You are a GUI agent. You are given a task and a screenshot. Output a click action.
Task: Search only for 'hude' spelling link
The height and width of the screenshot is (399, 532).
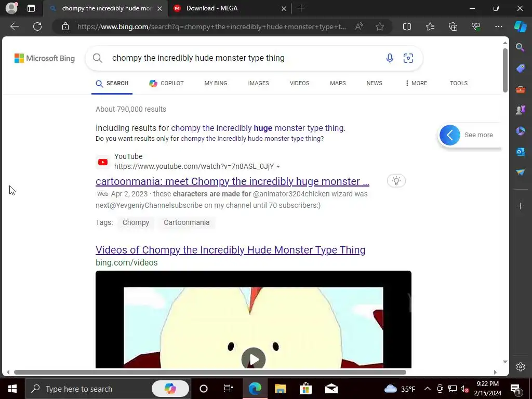(x=252, y=138)
